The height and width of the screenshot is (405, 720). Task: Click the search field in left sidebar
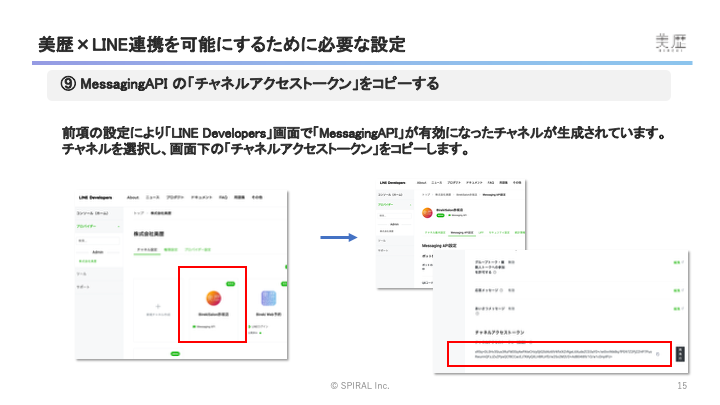[98, 240]
